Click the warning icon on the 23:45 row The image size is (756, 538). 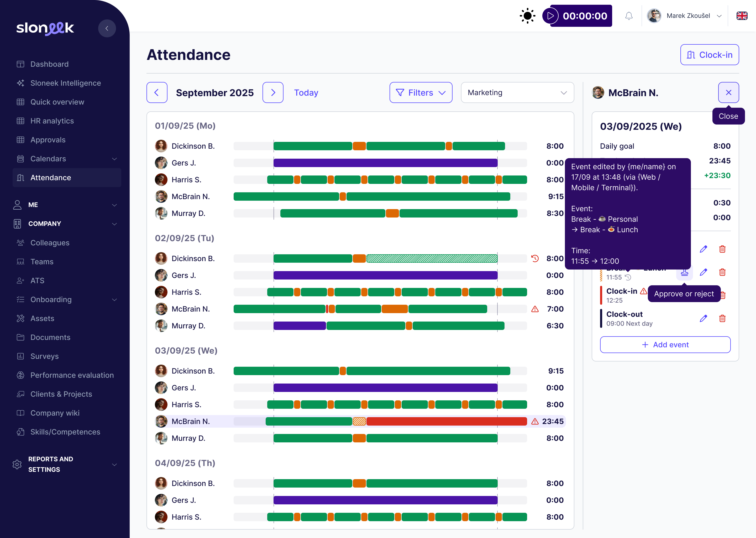click(x=535, y=421)
